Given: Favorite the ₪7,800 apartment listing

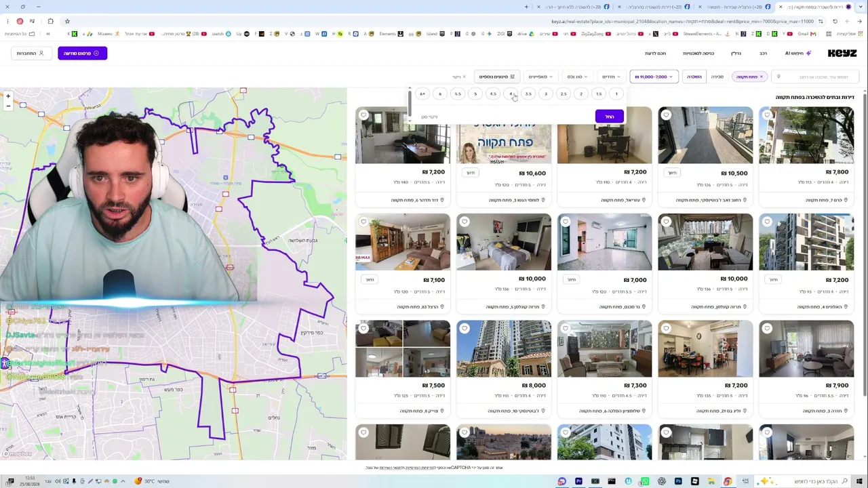Looking at the screenshot, I should tap(767, 115).
